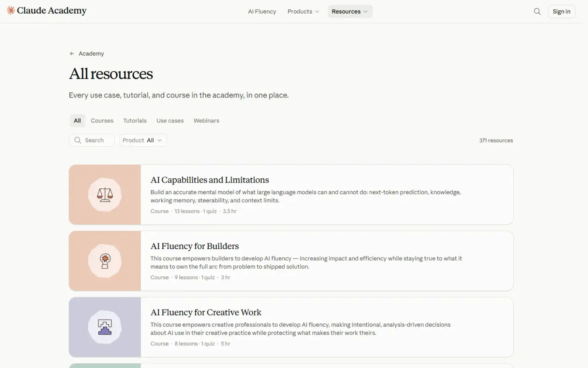
Task: Expand the Products menu chevron
Action: tap(317, 12)
